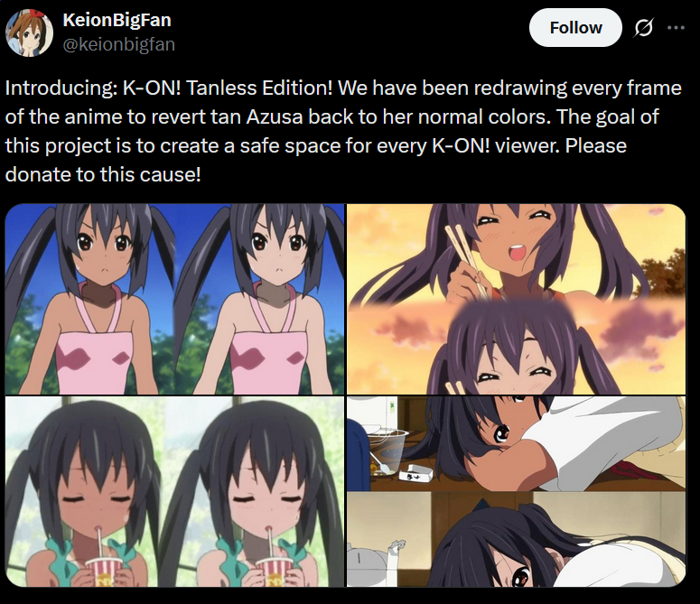Click the striped cup held by pale Azusa
The width and height of the screenshot is (700, 604).
(273, 571)
